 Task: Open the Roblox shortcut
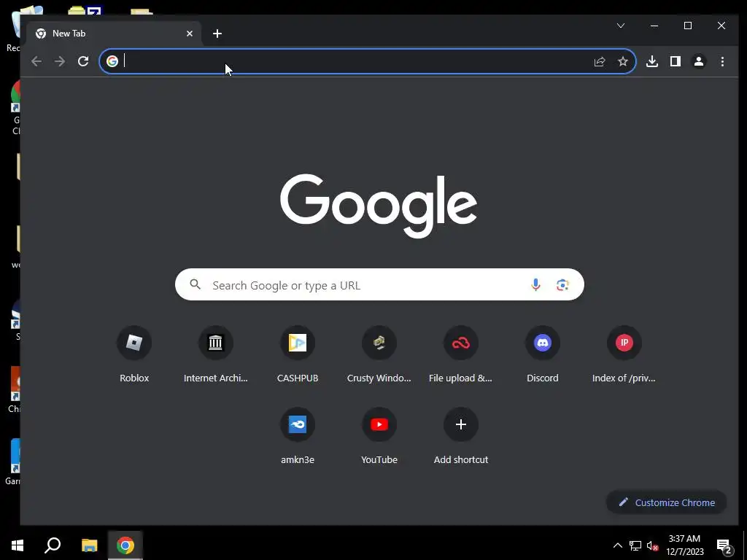[x=134, y=355]
